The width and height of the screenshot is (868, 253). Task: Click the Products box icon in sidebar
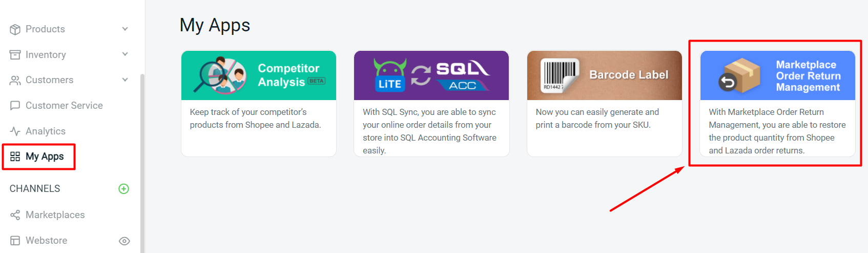[x=15, y=29]
